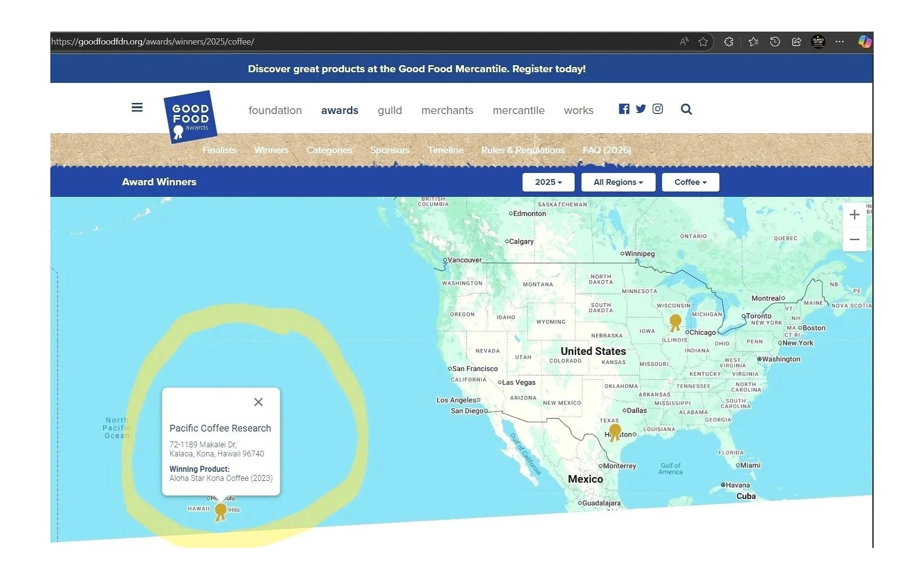Go to the Timeline subpage
The height and width of the screenshot is (579, 924).
pos(446,150)
